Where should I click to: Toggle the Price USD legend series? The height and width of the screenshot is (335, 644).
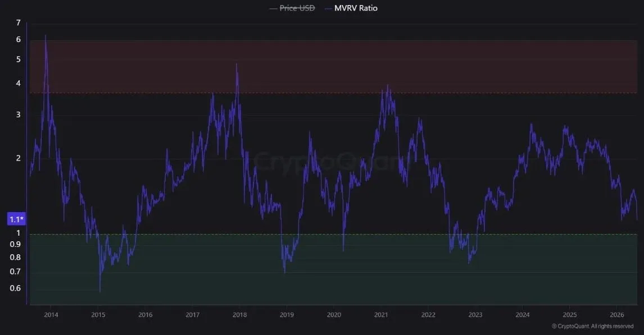coord(292,8)
